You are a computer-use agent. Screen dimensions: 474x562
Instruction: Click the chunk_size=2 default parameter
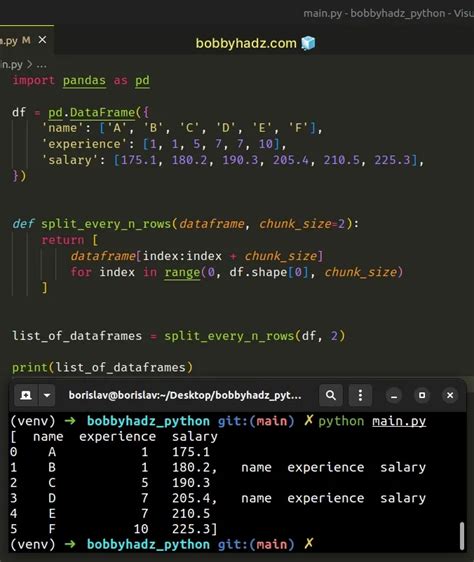tap(302, 224)
